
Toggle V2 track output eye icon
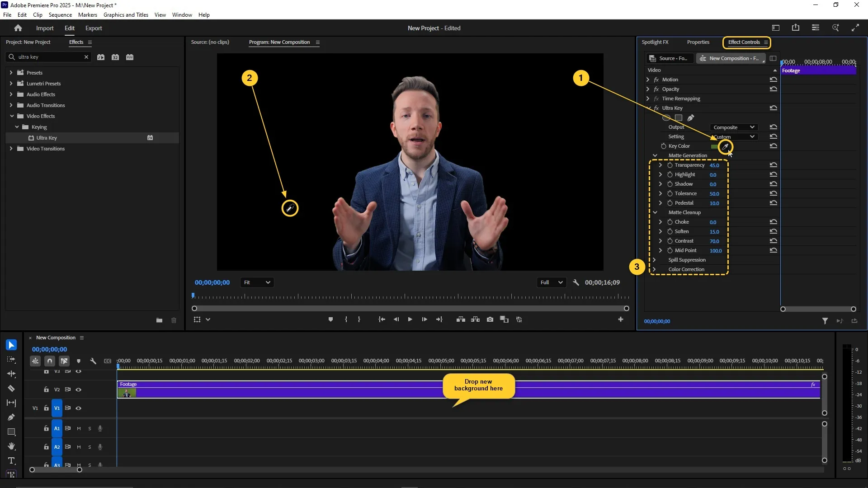click(x=78, y=389)
